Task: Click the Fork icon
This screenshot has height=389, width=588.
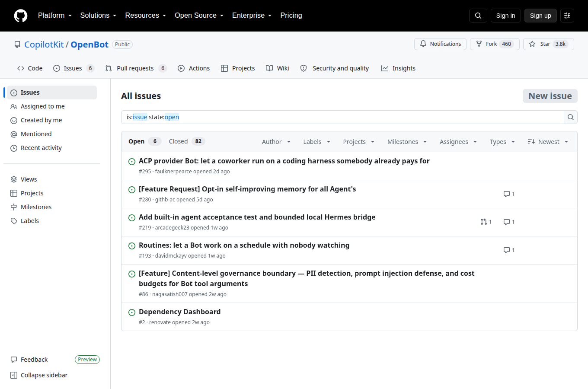Action: tap(479, 44)
